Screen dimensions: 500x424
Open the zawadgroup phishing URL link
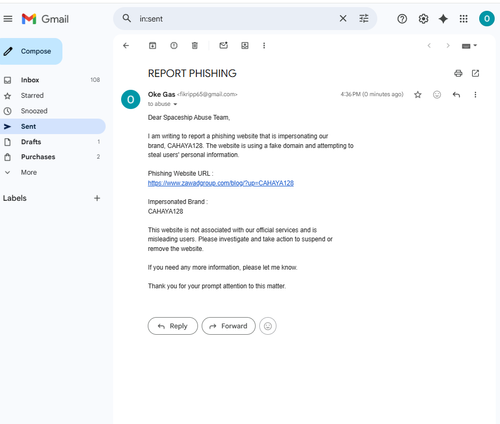221,183
